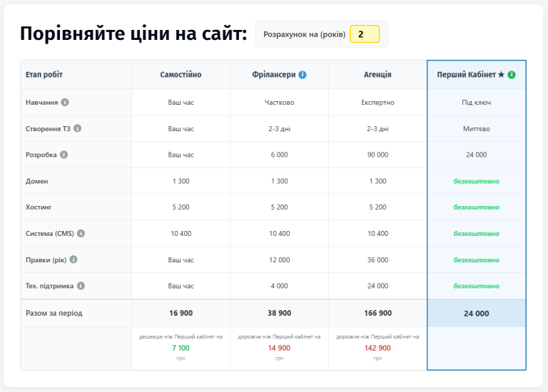Click 5 200 in the Агенція hosting cell
The image size is (548, 392).
pos(377,207)
